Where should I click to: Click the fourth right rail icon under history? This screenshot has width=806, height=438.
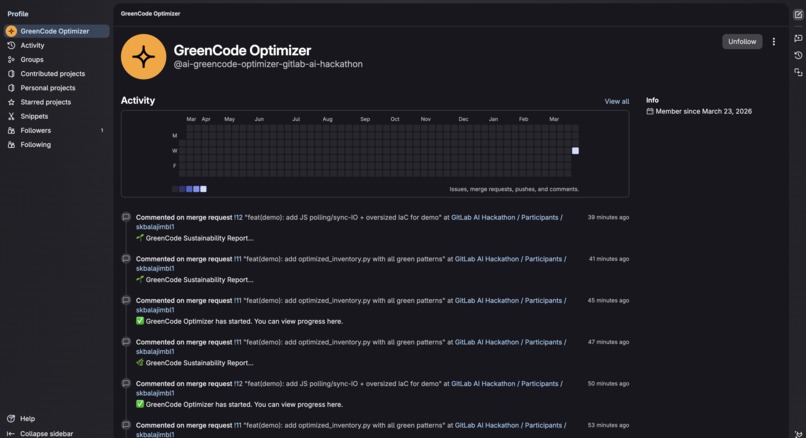(x=798, y=72)
